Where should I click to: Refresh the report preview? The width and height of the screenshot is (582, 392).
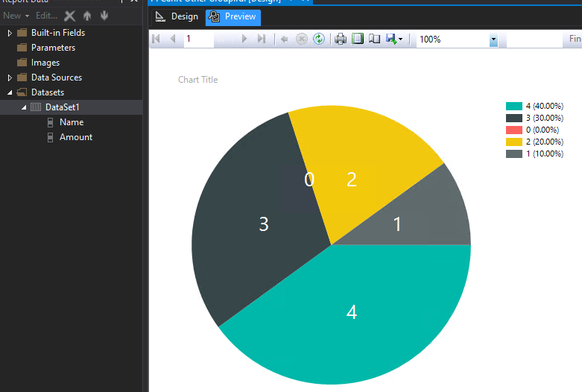point(319,39)
